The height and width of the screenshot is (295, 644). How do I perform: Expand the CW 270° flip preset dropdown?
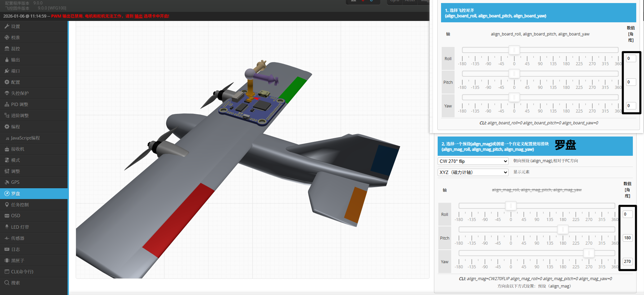(x=473, y=161)
